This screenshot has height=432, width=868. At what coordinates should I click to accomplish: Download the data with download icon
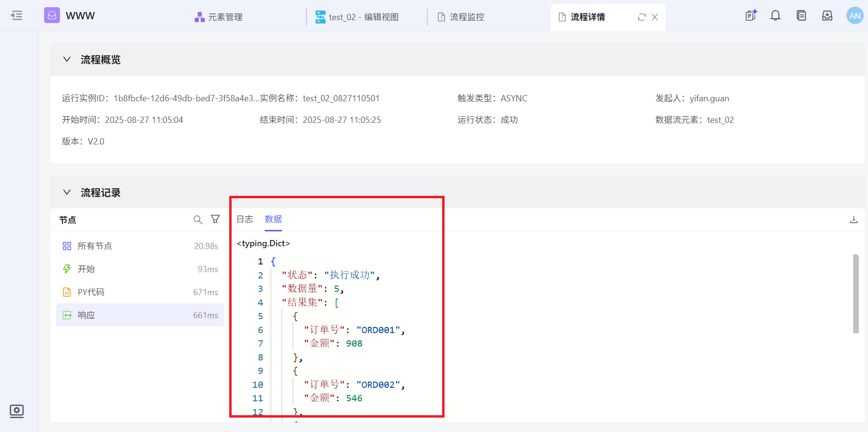(854, 220)
